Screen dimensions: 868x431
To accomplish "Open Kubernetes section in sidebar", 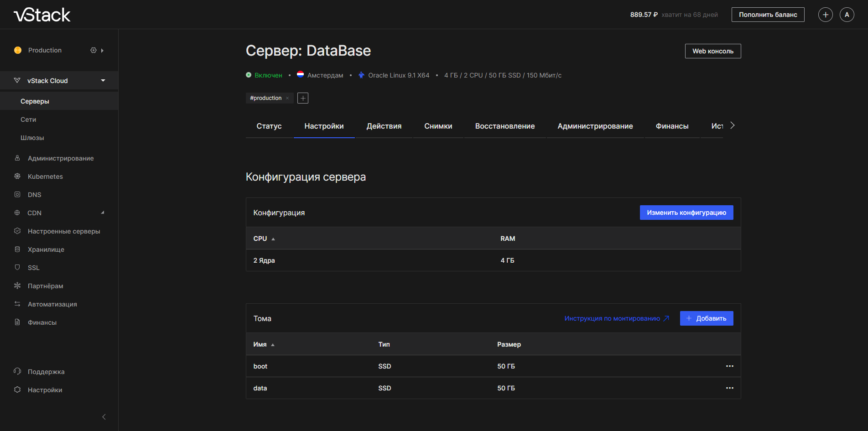I will pos(45,177).
